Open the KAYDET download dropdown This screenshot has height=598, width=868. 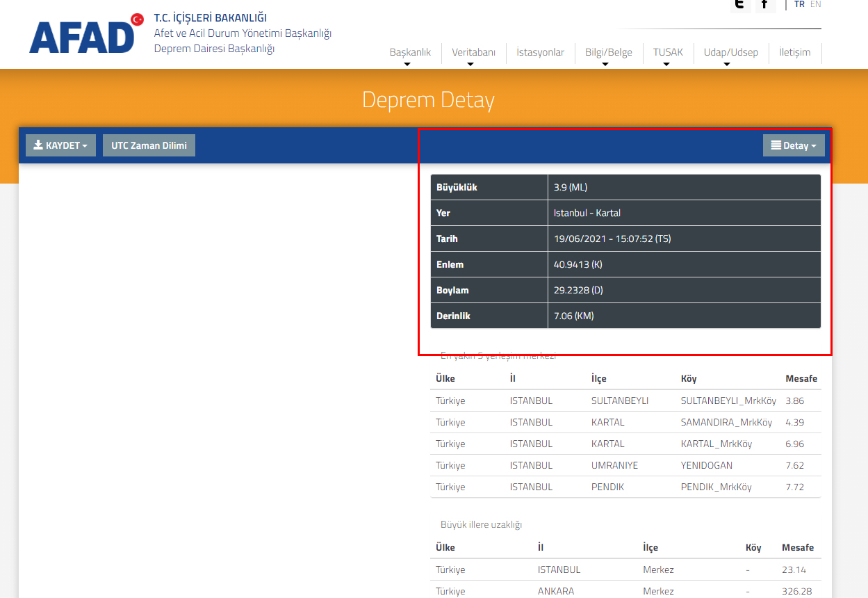point(60,145)
